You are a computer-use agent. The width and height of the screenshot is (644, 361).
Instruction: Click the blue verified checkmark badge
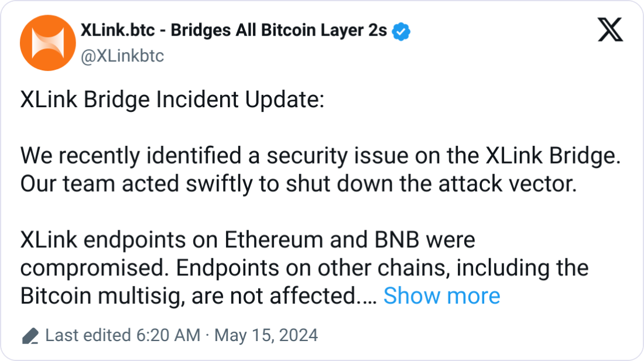click(401, 32)
